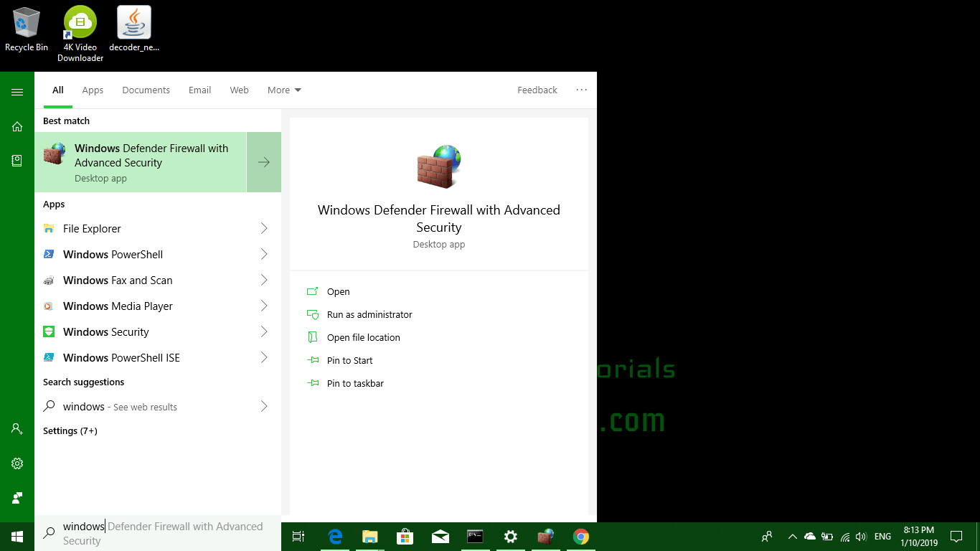Image resolution: width=980 pixels, height=551 pixels.
Task: Expand the chevron next to Windows Fax and Scan
Action: pyautogui.click(x=264, y=280)
